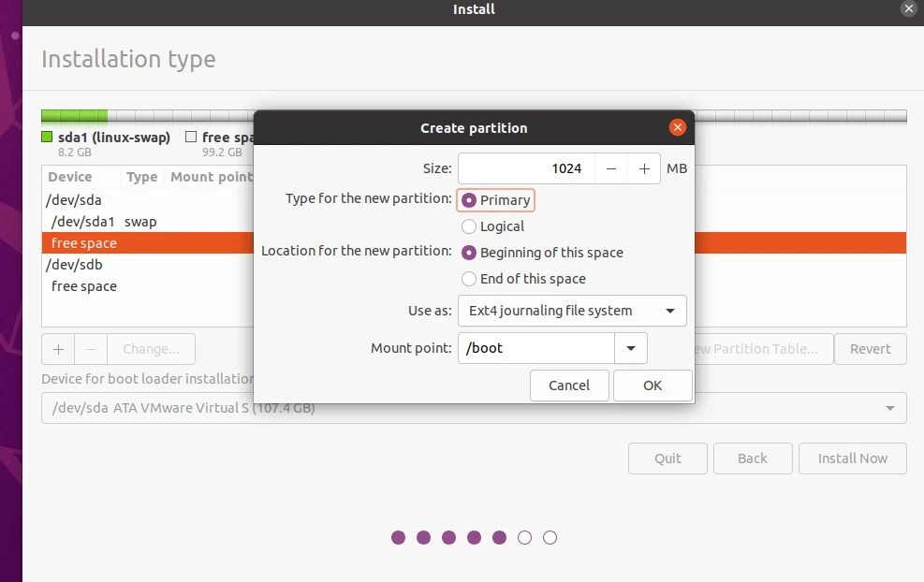This screenshot has height=582, width=924.
Task: Click the Revert button
Action: (870, 349)
